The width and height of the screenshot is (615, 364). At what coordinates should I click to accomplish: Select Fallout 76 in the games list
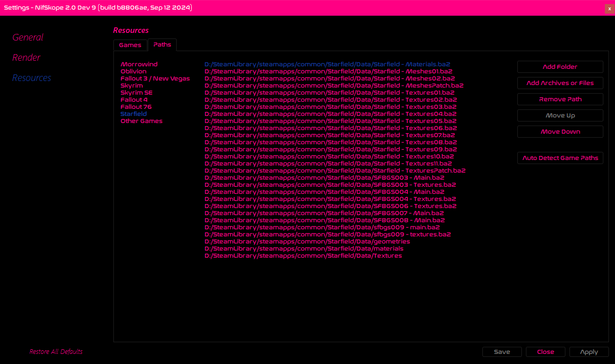(136, 107)
